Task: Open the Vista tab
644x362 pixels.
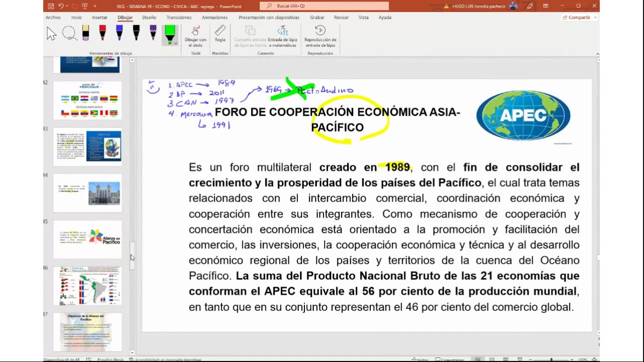Action: pos(363,17)
